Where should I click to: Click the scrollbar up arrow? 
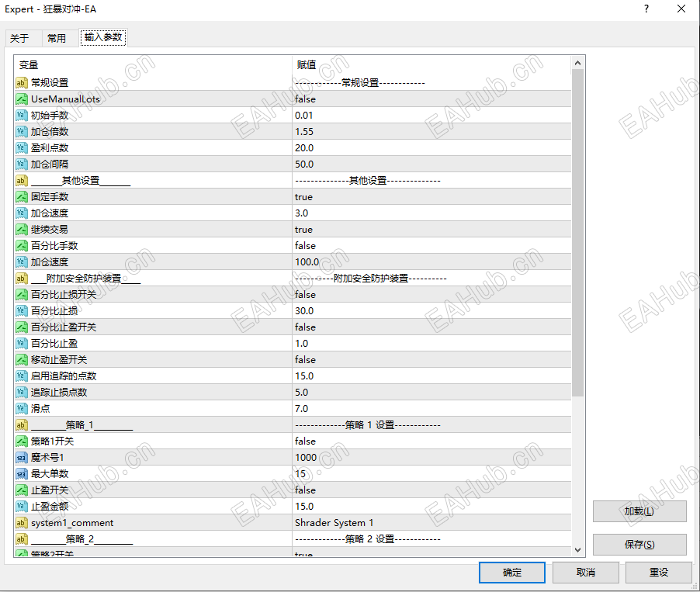pyautogui.click(x=577, y=63)
